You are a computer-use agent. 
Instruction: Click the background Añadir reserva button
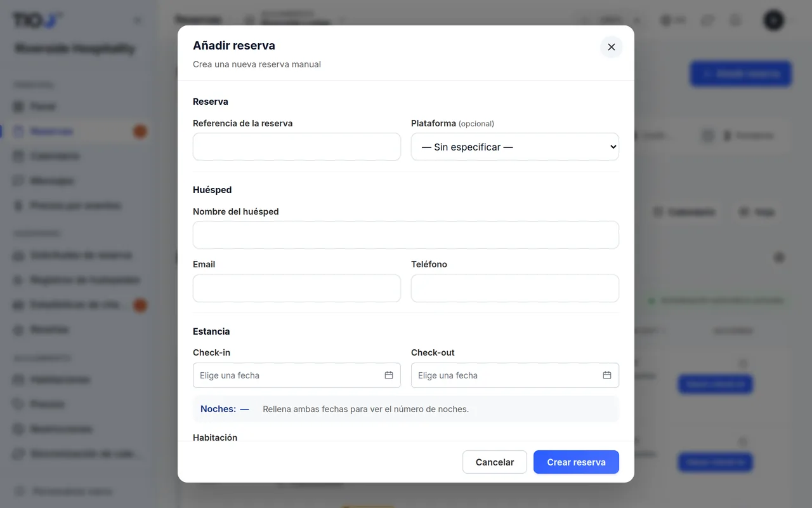tap(741, 74)
